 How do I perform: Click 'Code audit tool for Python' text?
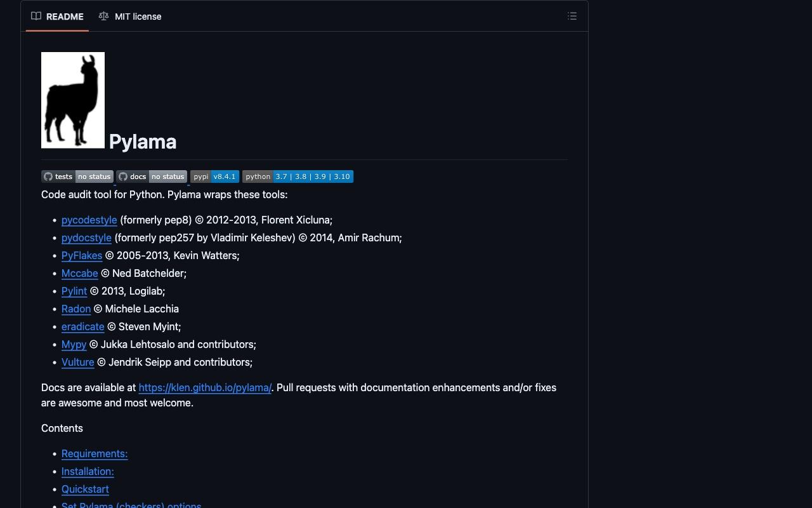click(103, 194)
